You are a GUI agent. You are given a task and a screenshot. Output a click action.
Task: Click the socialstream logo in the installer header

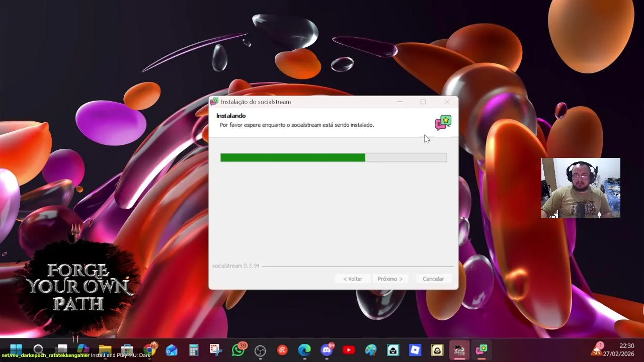pos(443,123)
